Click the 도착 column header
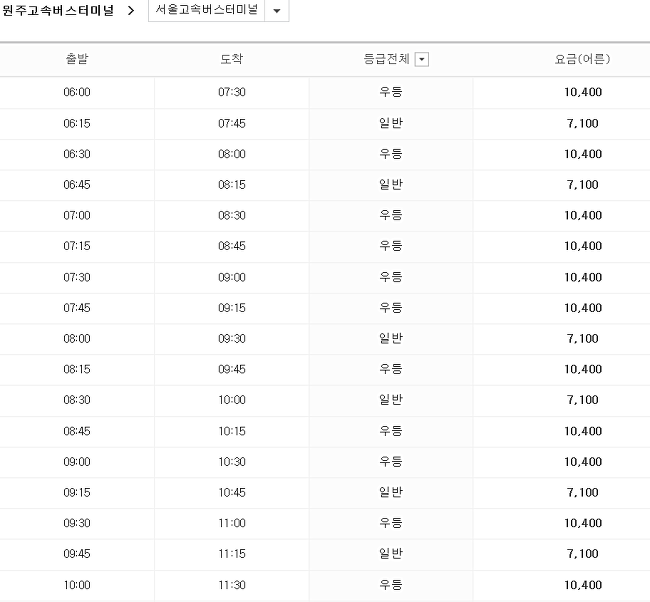Image resolution: width=650 pixels, height=602 pixels. click(x=231, y=59)
